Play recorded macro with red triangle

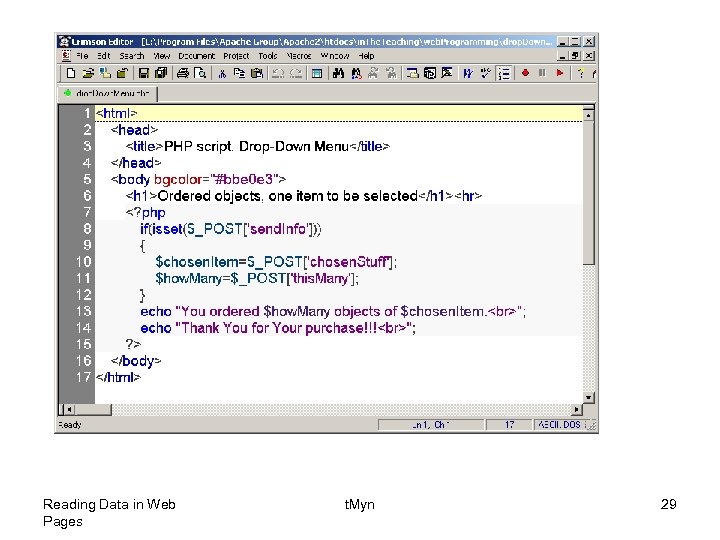(560, 73)
